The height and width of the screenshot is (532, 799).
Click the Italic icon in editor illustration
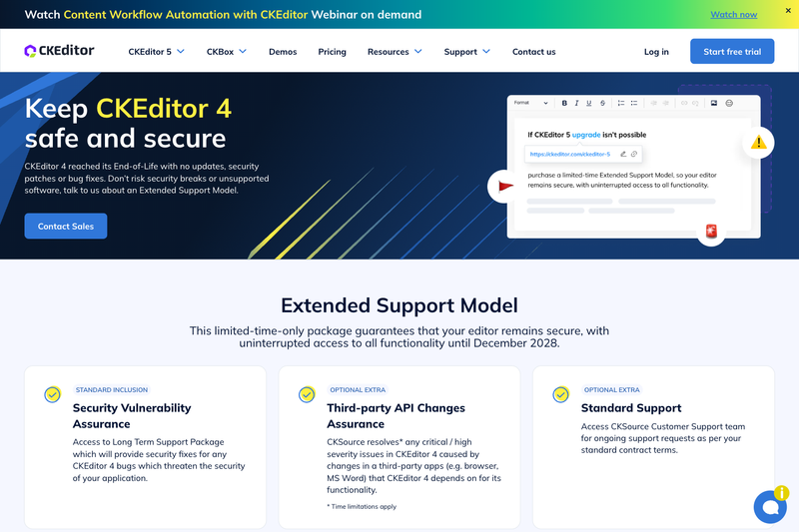(x=577, y=103)
